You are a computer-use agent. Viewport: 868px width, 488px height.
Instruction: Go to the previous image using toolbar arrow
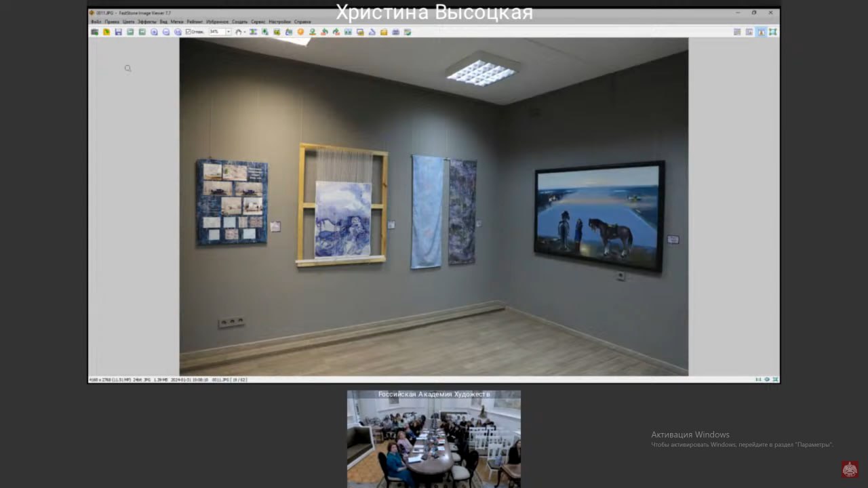[130, 32]
